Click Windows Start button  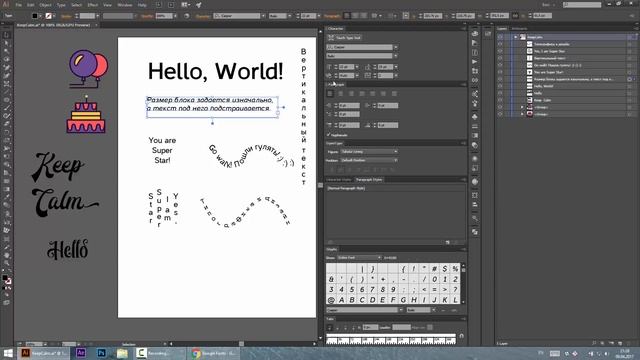[x=8, y=353]
